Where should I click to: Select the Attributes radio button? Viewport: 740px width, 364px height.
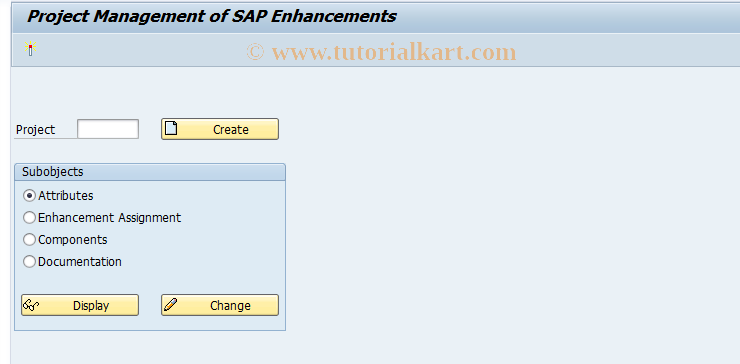point(29,195)
